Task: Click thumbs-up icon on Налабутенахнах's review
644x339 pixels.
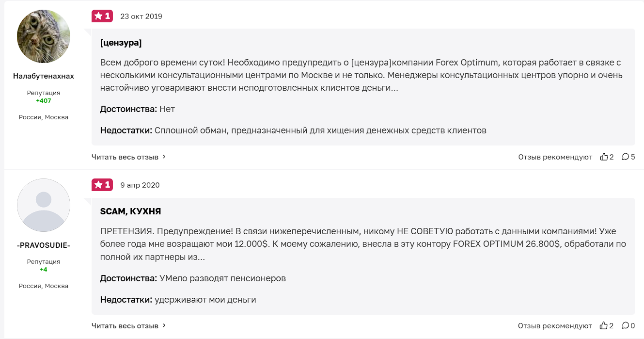Action: pos(604,157)
